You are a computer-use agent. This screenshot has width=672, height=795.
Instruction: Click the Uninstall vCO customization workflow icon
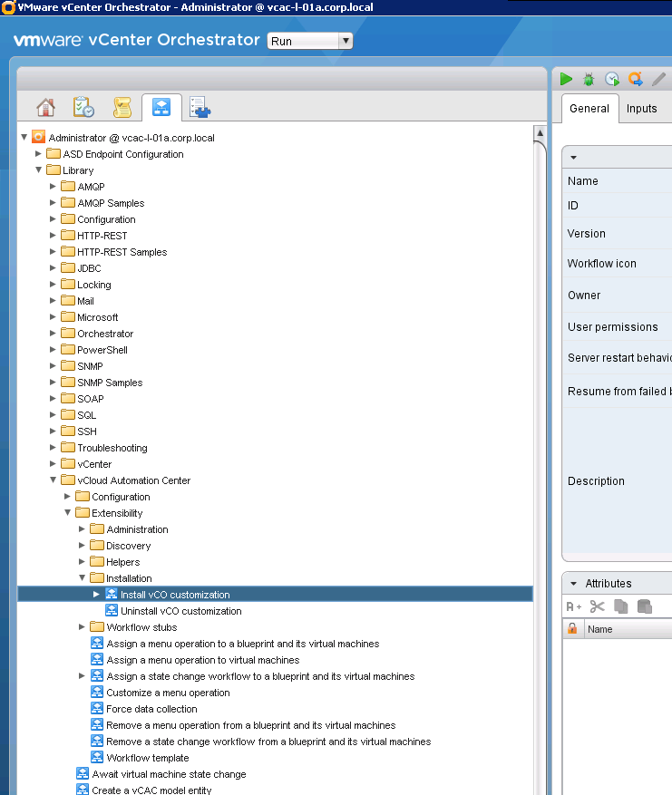112,610
